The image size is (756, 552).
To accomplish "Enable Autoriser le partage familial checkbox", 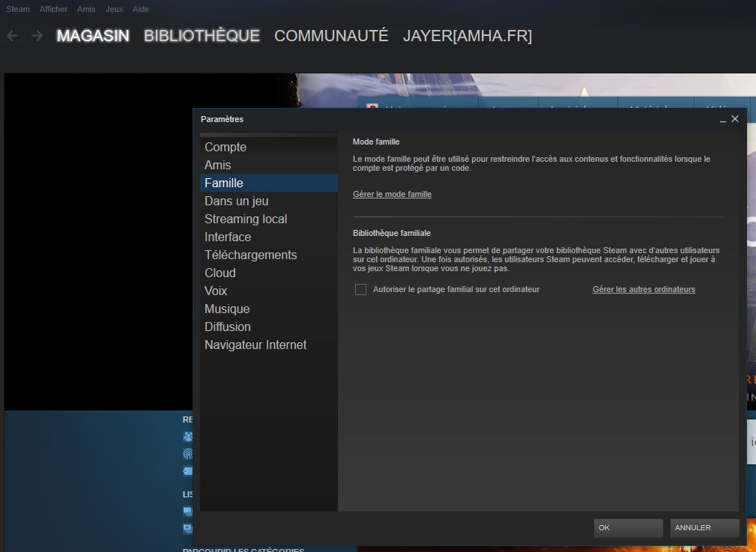I will tap(360, 289).
